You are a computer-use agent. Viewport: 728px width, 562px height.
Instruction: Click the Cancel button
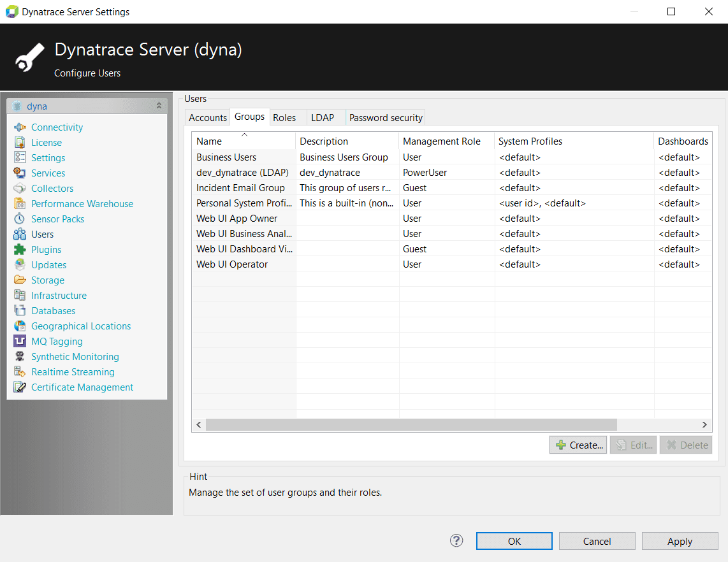[597, 541]
